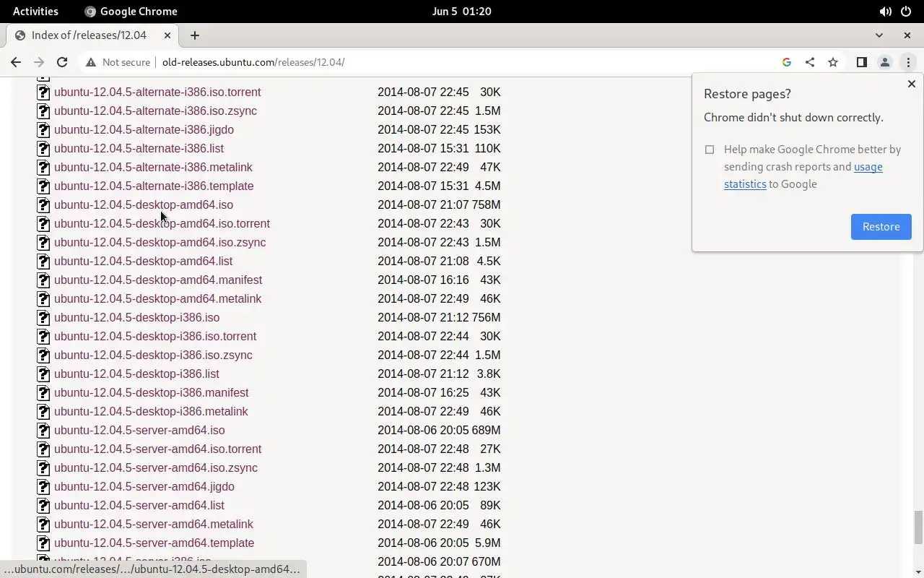The width and height of the screenshot is (924, 578).
Task: Open the clock Jun 5 01:20
Action: click(462, 12)
